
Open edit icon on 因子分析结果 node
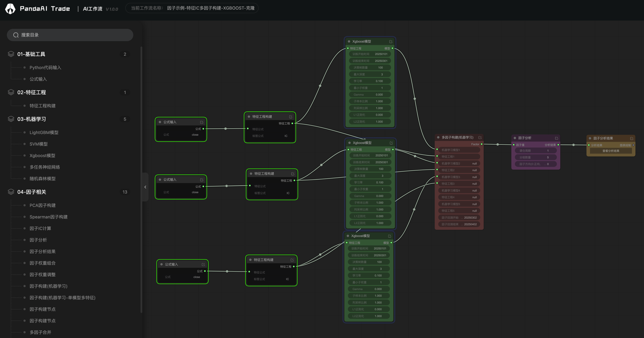(x=632, y=138)
